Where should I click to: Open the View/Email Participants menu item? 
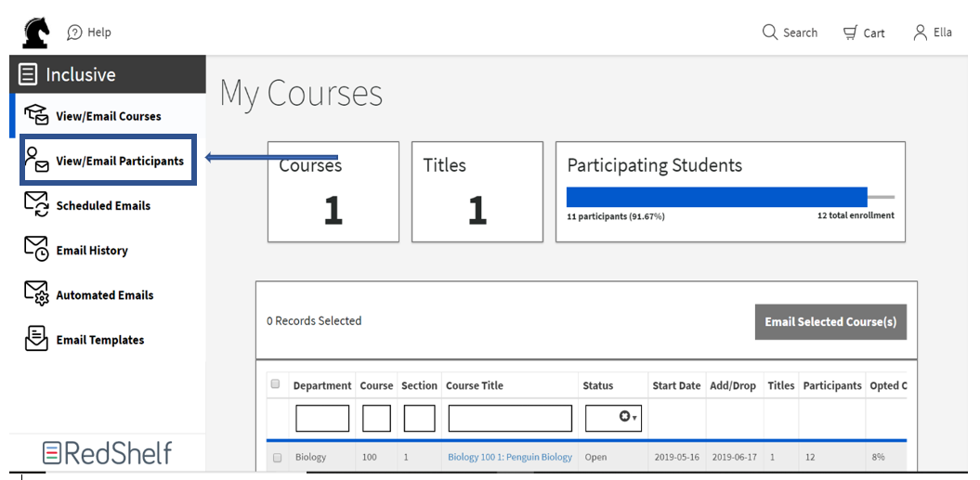pyautogui.click(x=108, y=160)
